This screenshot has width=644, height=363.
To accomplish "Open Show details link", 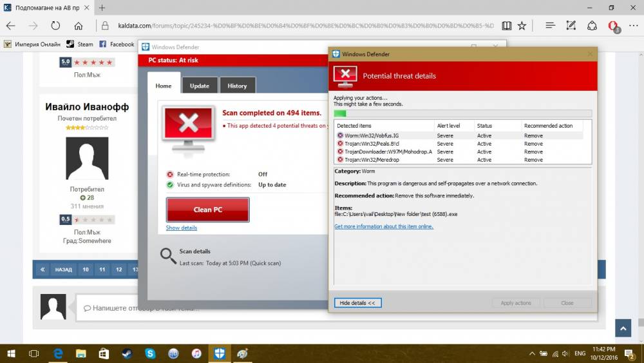I will (182, 228).
